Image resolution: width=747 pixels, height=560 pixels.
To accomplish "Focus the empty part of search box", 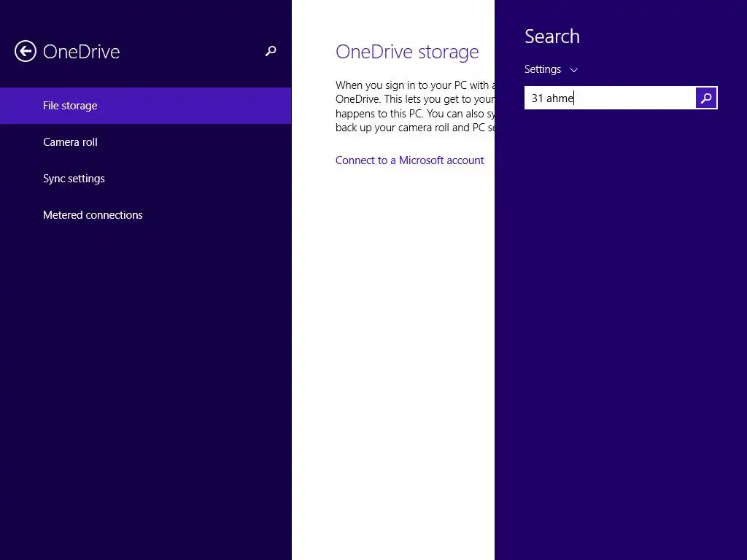I will pyautogui.click(x=635, y=98).
